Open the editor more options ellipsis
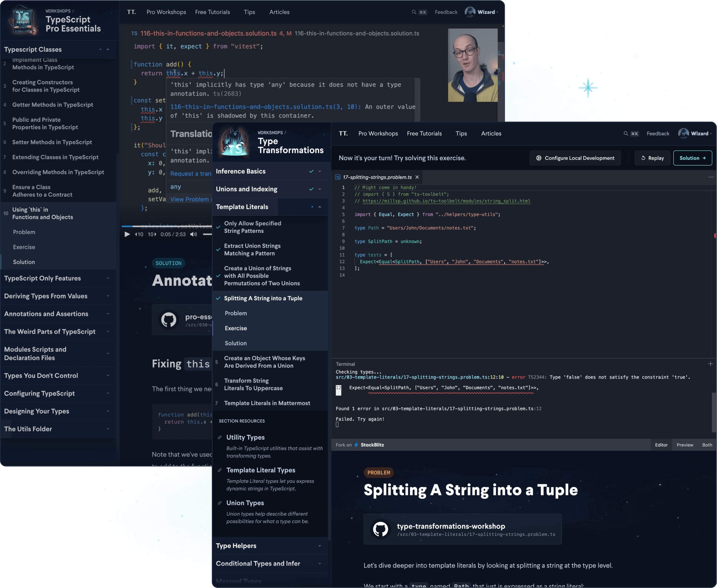717x588 pixels. click(x=711, y=177)
